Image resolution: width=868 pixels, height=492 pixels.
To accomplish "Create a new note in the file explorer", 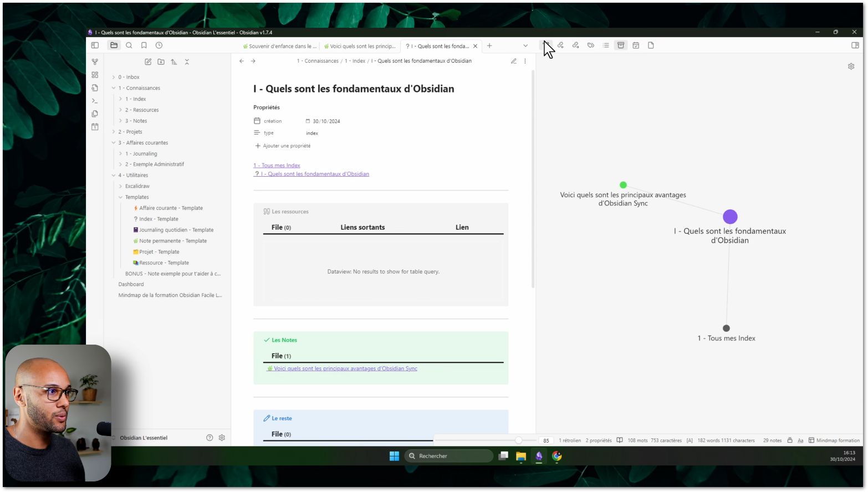I will (148, 62).
